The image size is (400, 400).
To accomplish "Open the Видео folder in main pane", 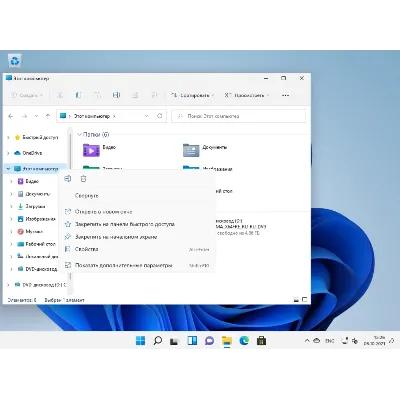I will pyautogui.click(x=99, y=150).
